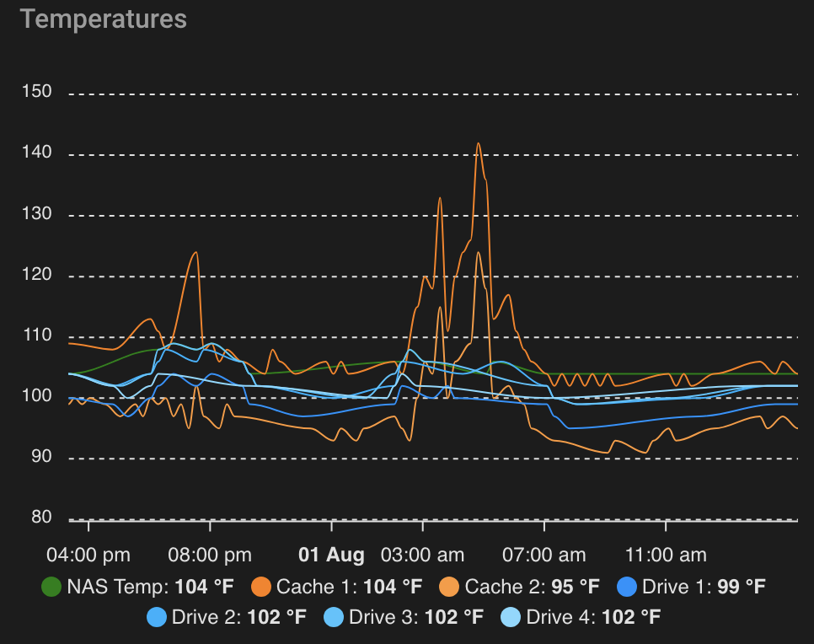The width and height of the screenshot is (814, 644).
Task: Click the orange Cache 1 legend circle
Action: [262, 587]
